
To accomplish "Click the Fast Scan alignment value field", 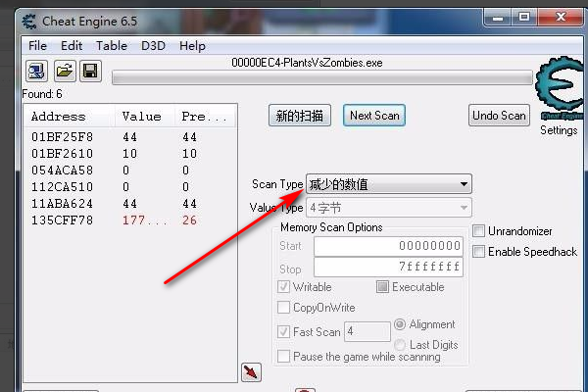I will [x=367, y=331].
